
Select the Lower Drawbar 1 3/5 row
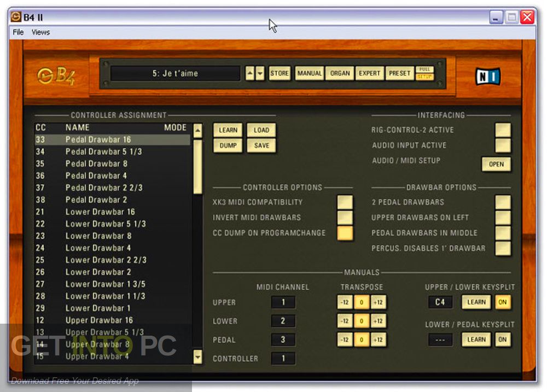(x=113, y=284)
